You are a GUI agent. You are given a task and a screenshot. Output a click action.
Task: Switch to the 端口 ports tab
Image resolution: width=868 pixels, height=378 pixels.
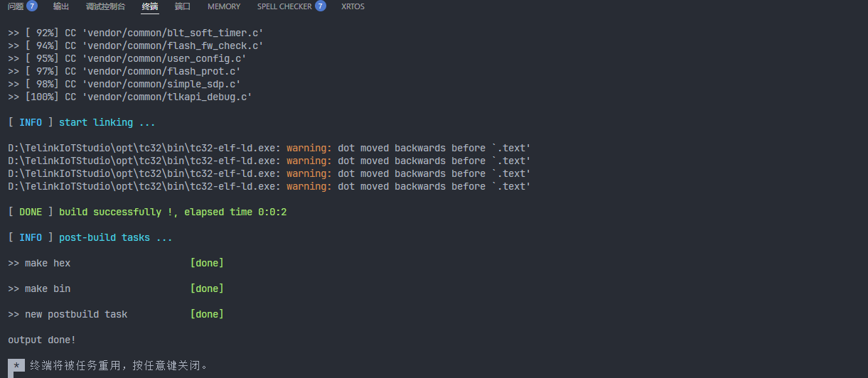[x=183, y=6]
